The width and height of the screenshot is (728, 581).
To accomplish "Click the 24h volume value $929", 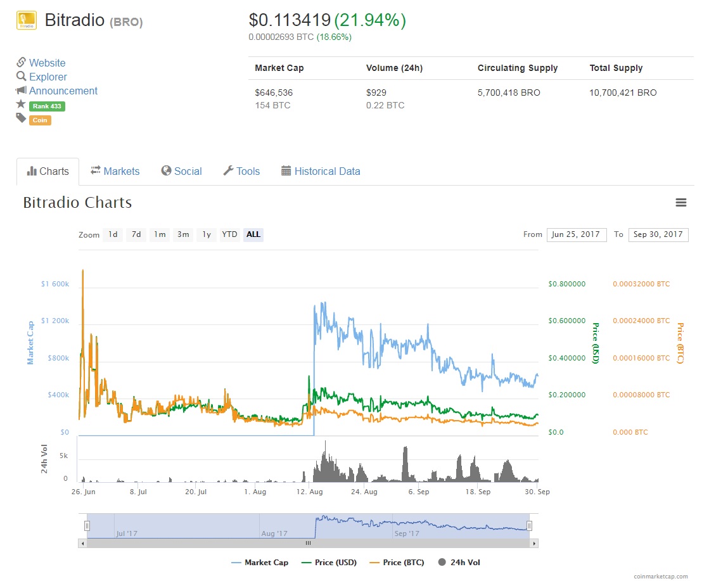I will (x=376, y=93).
